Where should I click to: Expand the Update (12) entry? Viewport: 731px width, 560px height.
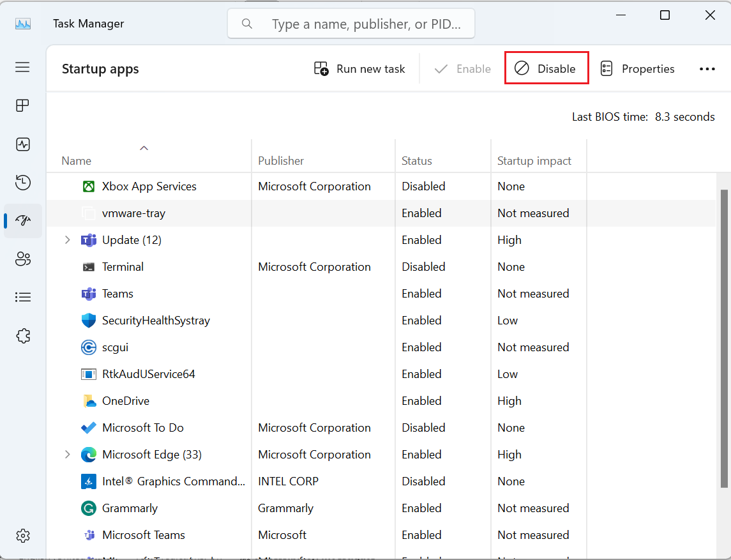(x=68, y=239)
